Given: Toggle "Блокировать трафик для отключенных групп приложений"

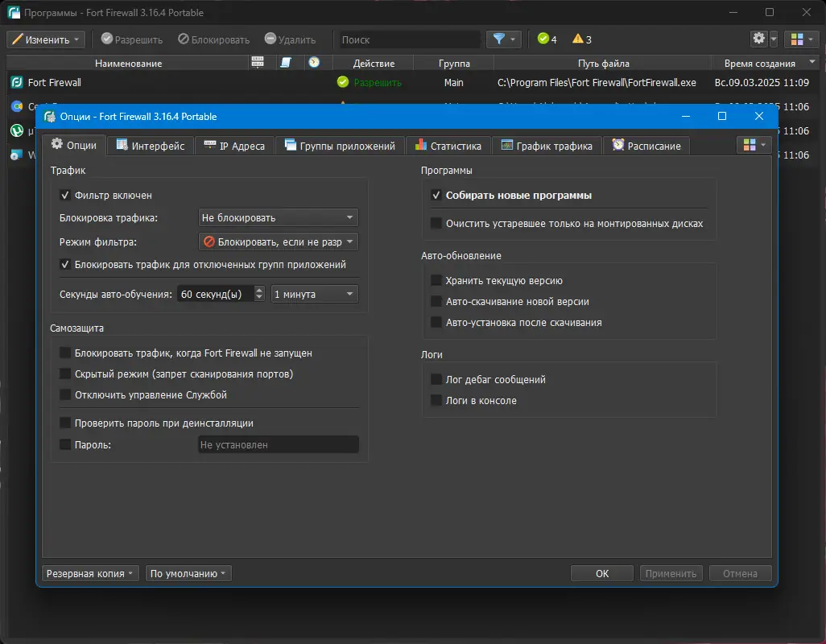Looking at the screenshot, I should [x=65, y=264].
